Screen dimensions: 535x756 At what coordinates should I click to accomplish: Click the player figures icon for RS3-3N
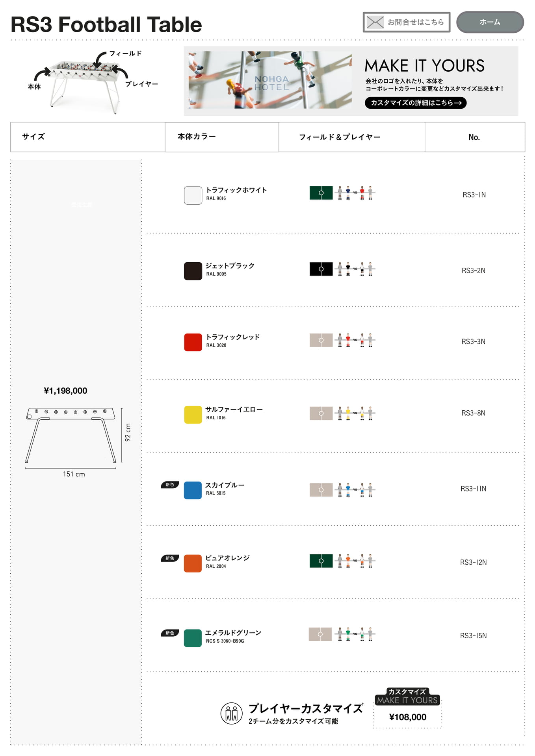(x=355, y=340)
